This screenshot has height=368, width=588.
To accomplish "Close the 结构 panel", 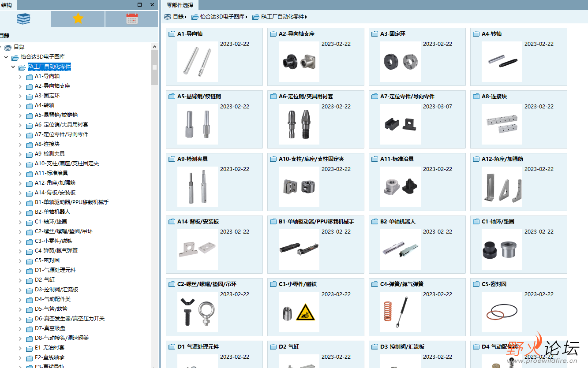I will tap(152, 5).
